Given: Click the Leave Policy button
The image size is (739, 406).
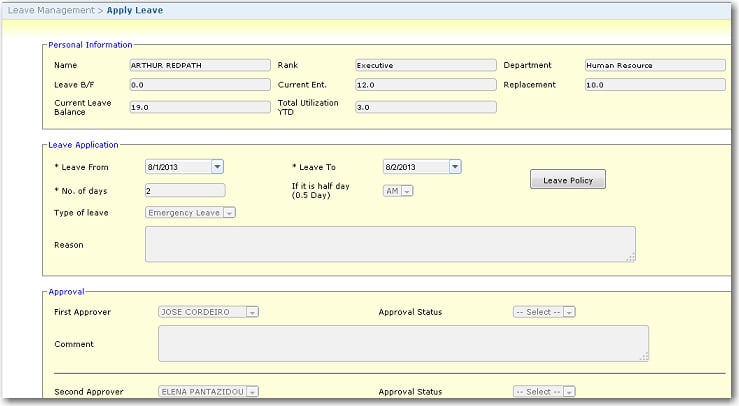Looking at the screenshot, I should tap(567, 180).
